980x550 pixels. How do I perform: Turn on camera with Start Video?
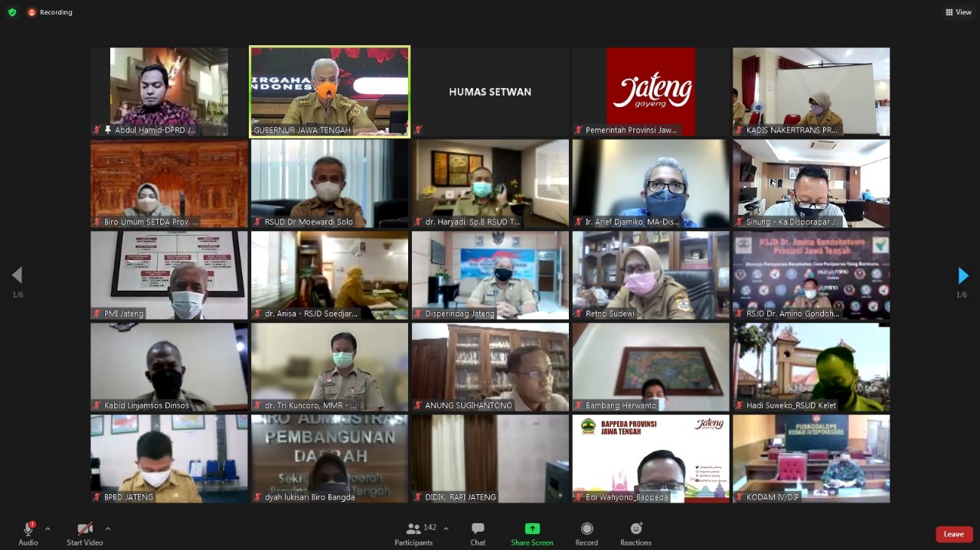85,533
